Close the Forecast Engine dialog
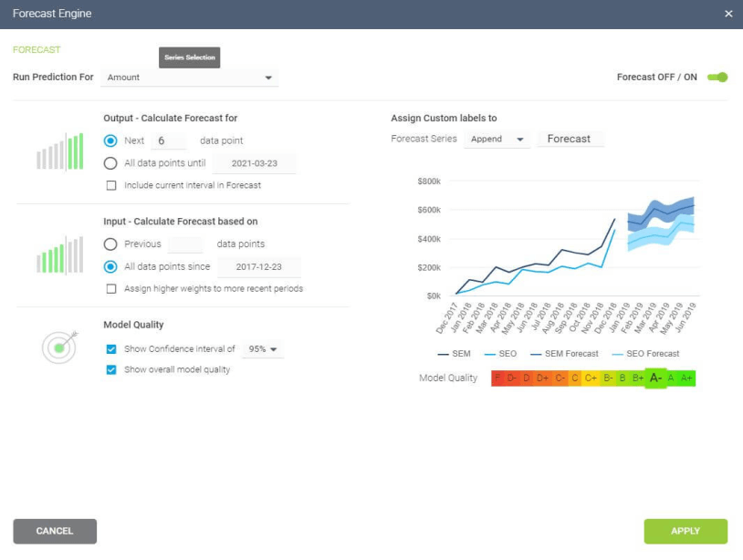The image size is (743, 560). (727, 14)
